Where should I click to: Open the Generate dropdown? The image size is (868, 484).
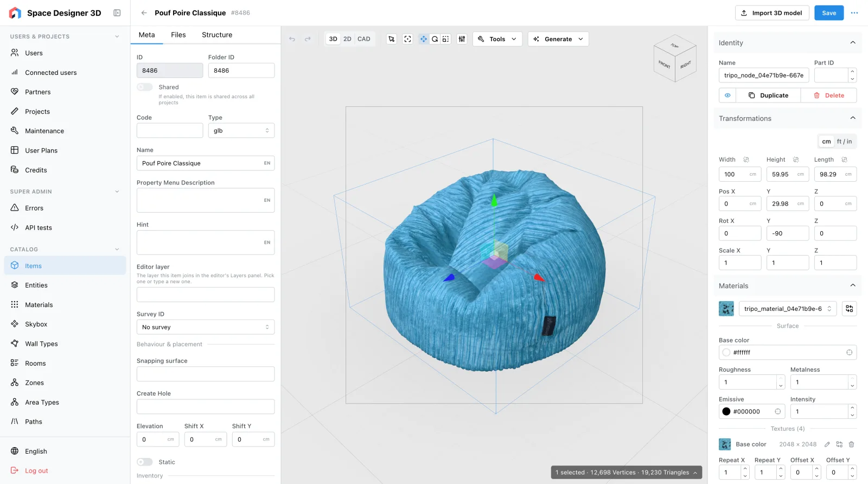(558, 39)
